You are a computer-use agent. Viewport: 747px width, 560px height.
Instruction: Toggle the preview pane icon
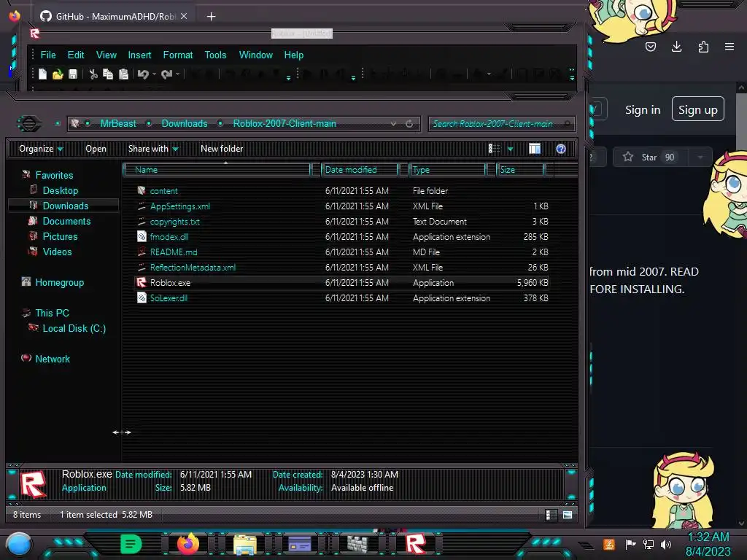coord(535,149)
